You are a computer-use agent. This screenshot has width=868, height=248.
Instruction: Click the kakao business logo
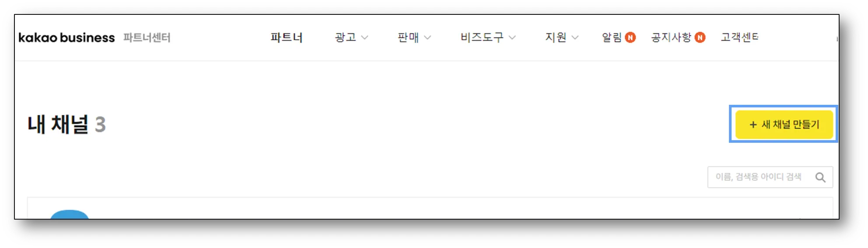[66, 38]
